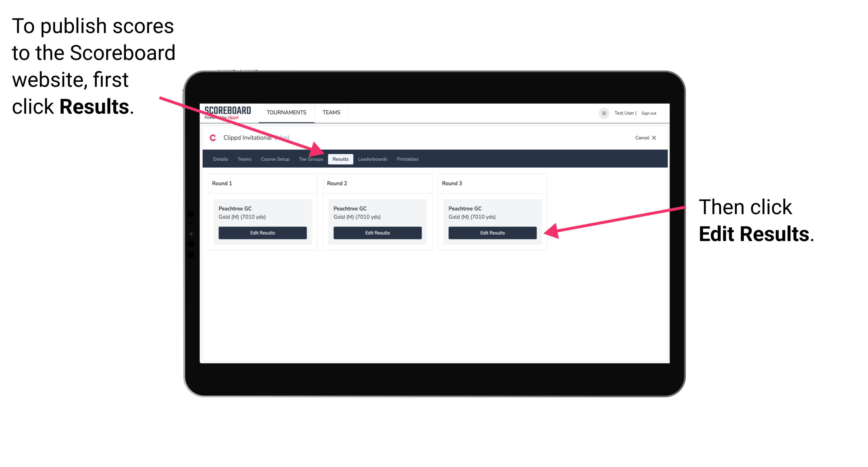Click Edit Results for Round 3
Image resolution: width=868 pixels, height=467 pixels.
pyautogui.click(x=491, y=233)
